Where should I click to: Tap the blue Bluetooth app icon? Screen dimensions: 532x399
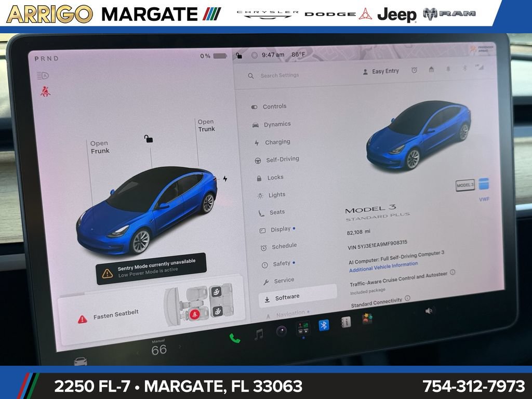(x=324, y=325)
